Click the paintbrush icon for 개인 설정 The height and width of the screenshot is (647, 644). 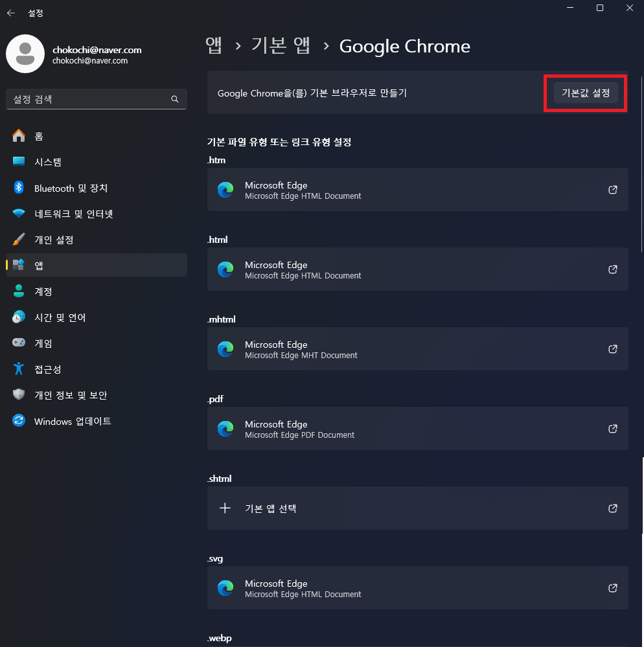19,240
